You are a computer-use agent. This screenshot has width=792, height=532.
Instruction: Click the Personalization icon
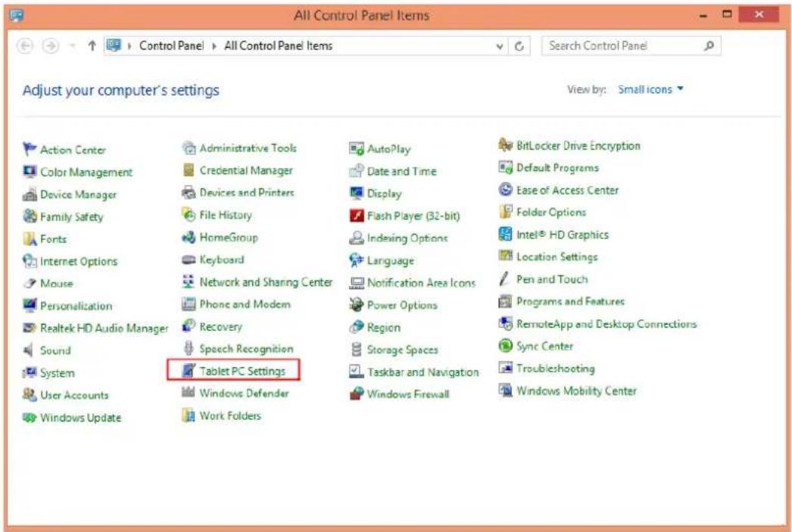coord(30,306)
